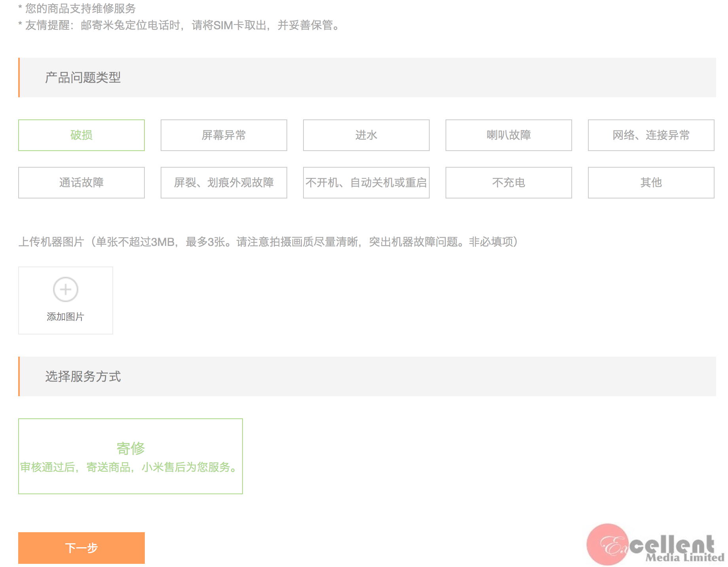The height and width of the screenshot is (567, 728).
Task: Select 进水 as the problem type
Action: point(366,135)
